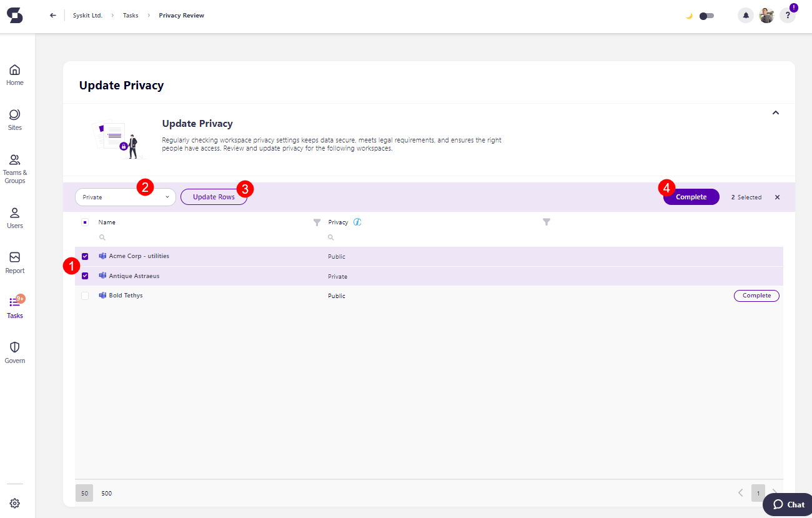Select the Sites icon in the sidebar
This screenshot has height=518, width=812.
click(14, 119)
